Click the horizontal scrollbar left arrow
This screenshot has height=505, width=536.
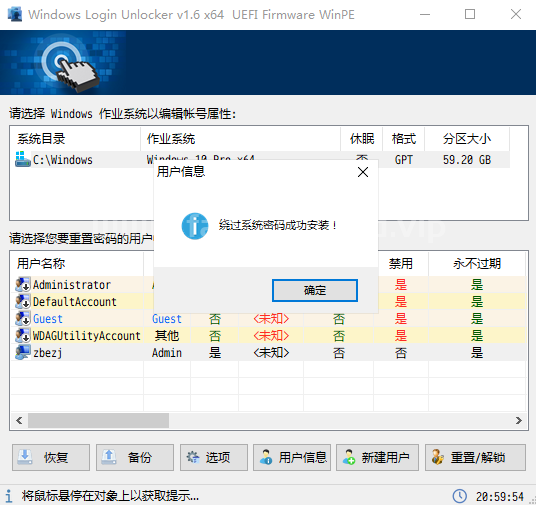(19, 420)
